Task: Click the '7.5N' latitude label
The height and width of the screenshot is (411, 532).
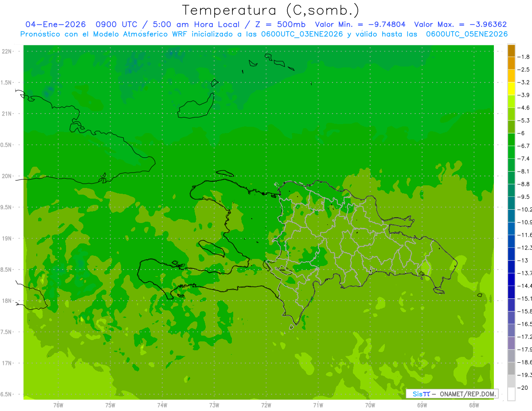Action: point(6,332)
